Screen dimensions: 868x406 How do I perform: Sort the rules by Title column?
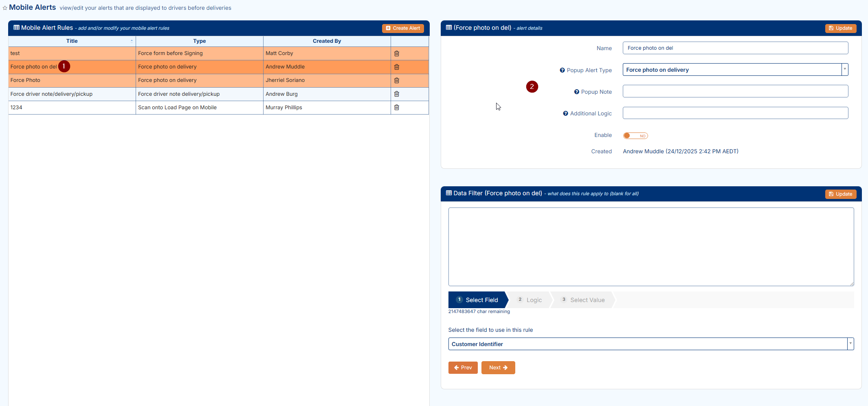coord(72,41)
